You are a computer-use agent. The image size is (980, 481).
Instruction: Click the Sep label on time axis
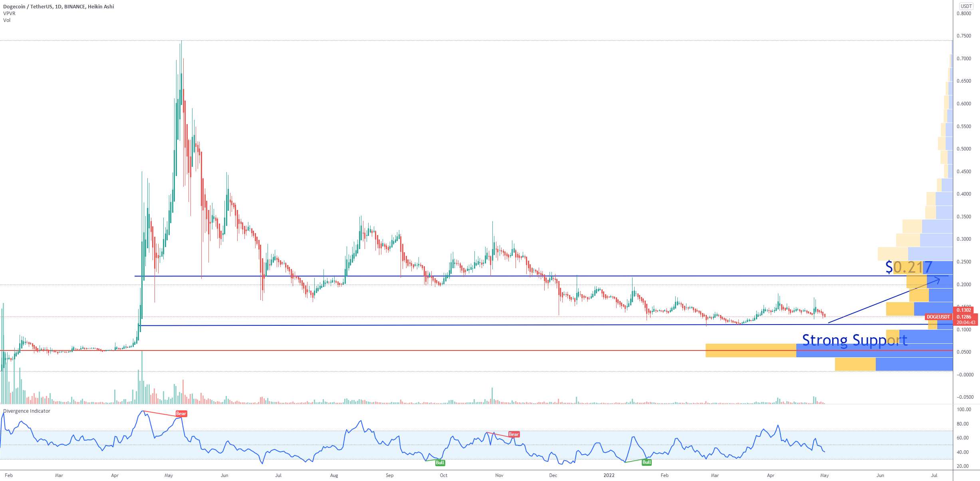pyautogui.click(x=390, y=475)
